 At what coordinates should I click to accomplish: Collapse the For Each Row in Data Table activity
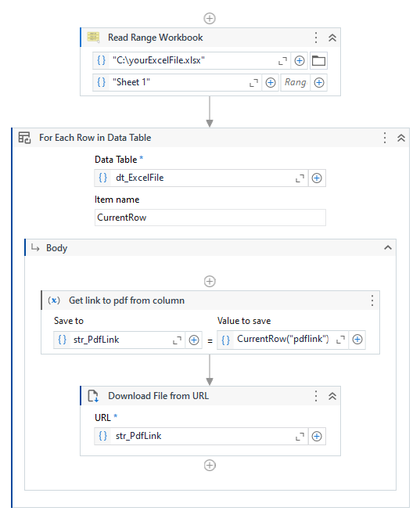(401, 138)
